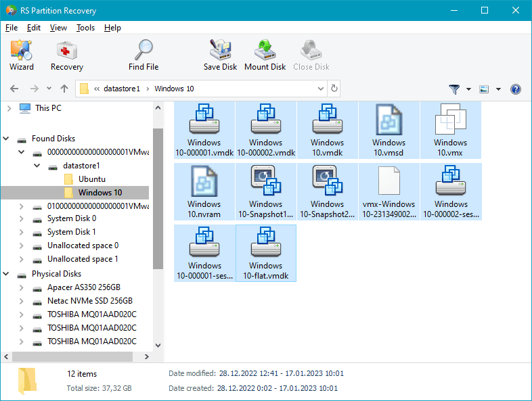Go forward with the right arrow

coord(35,89)
